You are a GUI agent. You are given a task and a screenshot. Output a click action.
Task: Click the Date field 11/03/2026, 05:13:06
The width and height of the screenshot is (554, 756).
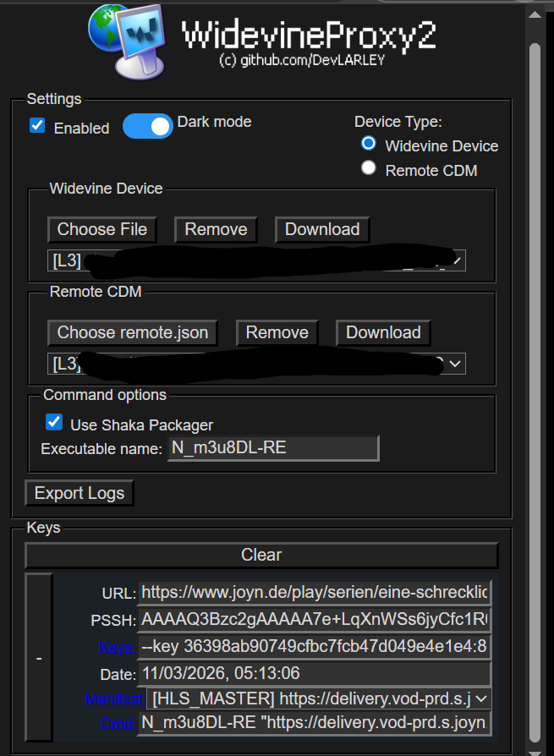[x=315, y=674]
